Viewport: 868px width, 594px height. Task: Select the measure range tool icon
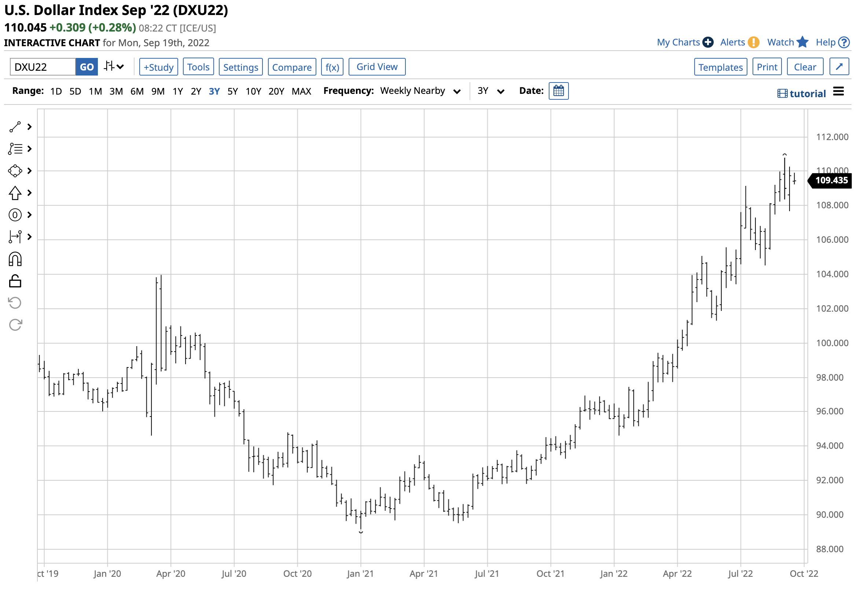(15, 238)
